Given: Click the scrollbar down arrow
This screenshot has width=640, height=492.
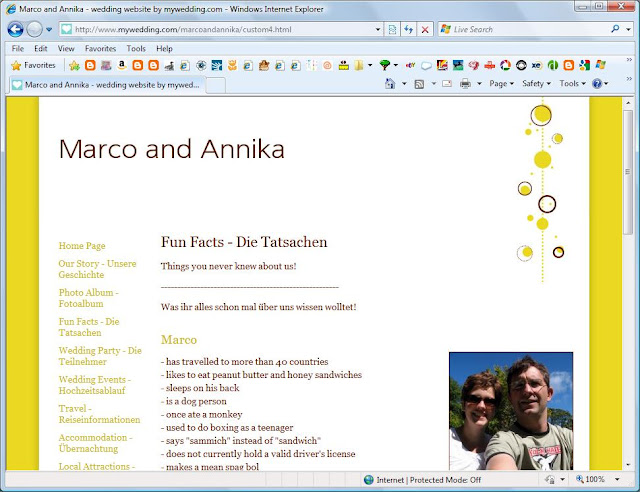Looking at the screenshot, I should tap(628, 465).
